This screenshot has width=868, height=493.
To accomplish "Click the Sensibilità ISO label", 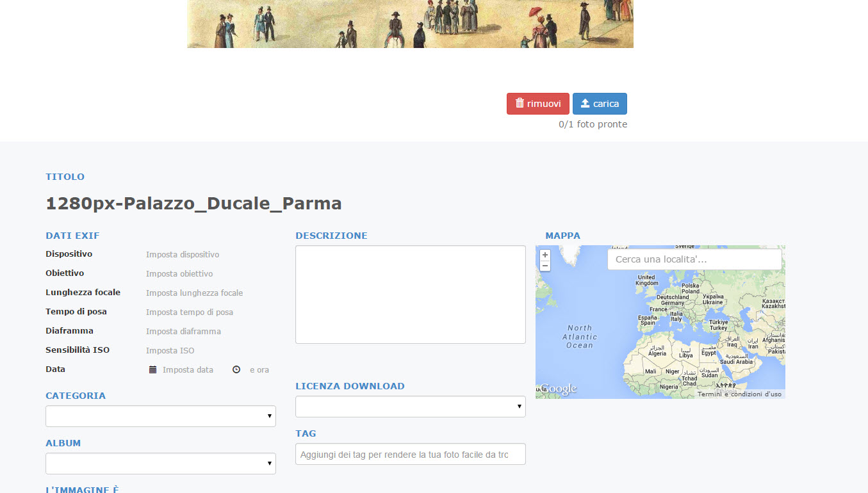I will (78, 350).
